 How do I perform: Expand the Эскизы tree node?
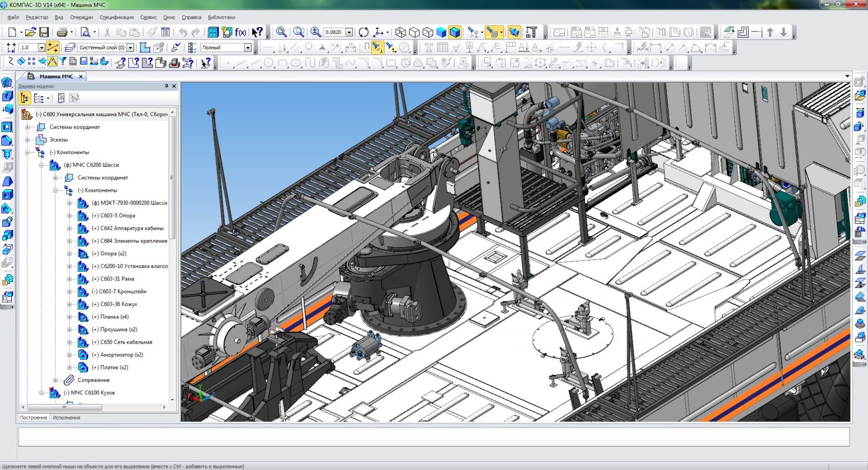point(27,140)
